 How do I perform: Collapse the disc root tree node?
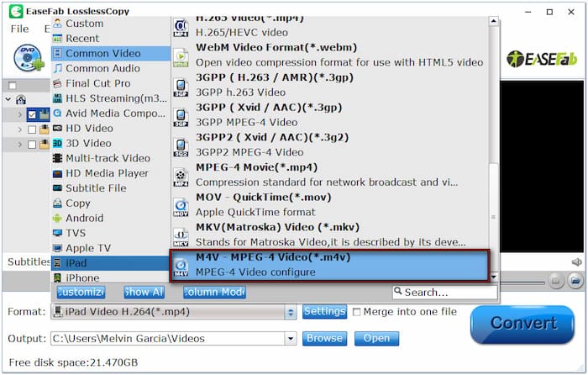pos(8,99)
